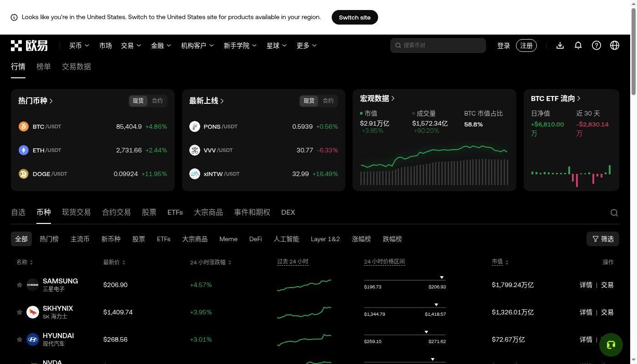Click the OKX 欧易 logo
This screenshot has height=364, width=637.
[29, 45]
